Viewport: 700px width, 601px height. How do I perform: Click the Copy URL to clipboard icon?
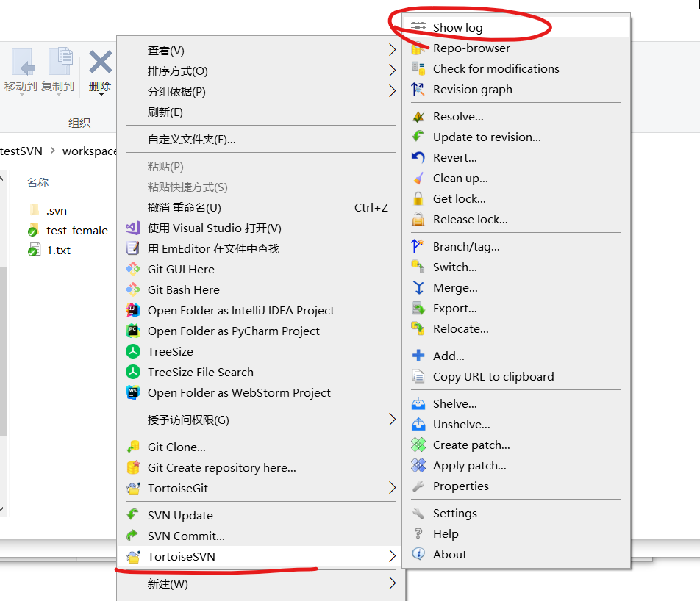(418, 376)
